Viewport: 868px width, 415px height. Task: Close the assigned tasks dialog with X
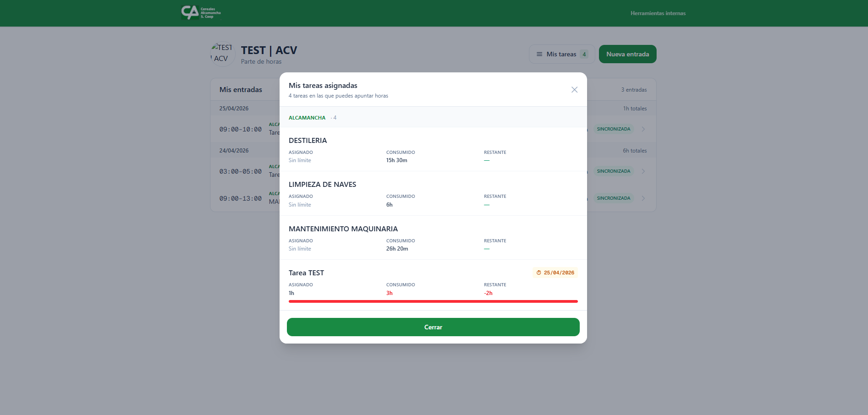[x=574, y=90]
